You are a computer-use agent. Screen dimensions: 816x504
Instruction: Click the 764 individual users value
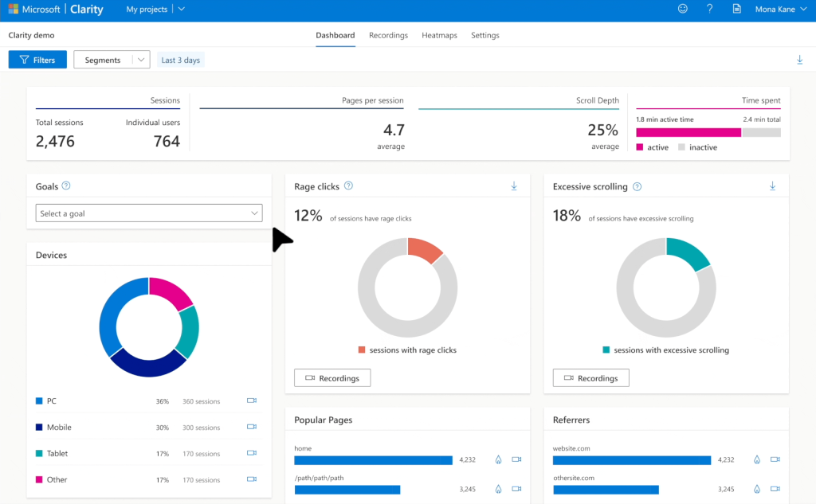pyautogui.click(x=167, y=141)
